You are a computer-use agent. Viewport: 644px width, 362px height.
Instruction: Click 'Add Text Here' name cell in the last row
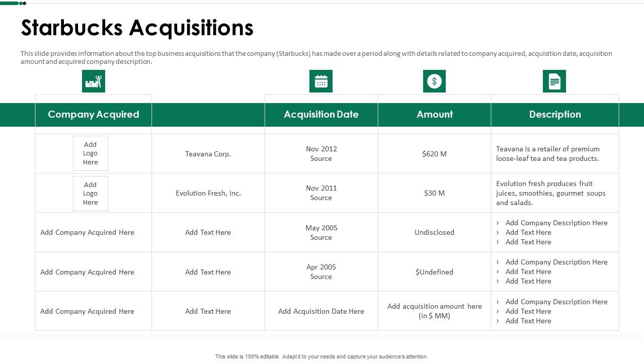(x=208, y=311)
